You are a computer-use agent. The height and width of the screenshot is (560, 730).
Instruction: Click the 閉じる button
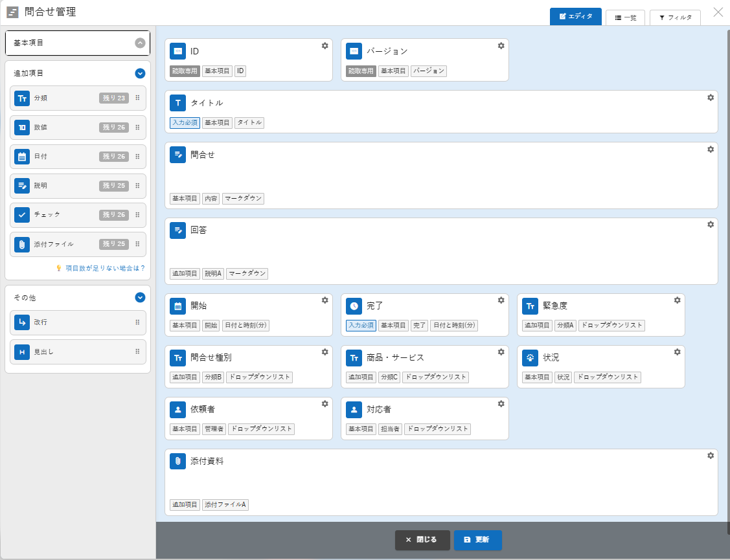422,540
